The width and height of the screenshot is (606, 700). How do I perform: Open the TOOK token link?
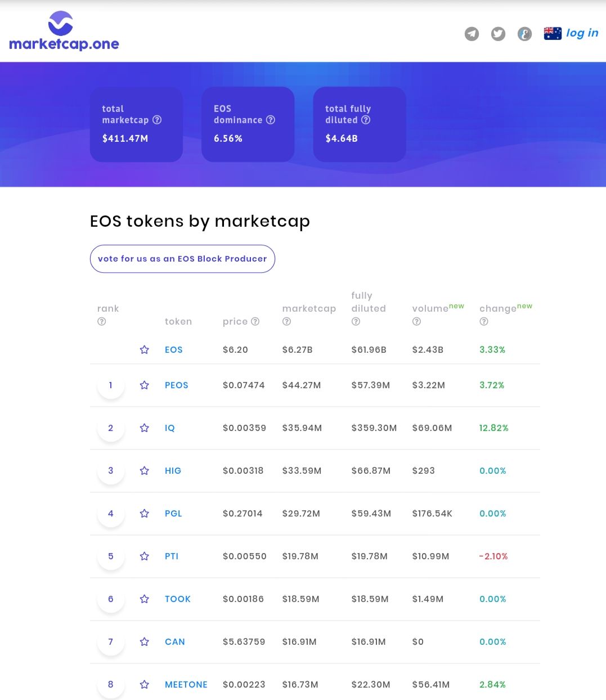point(178,599)
